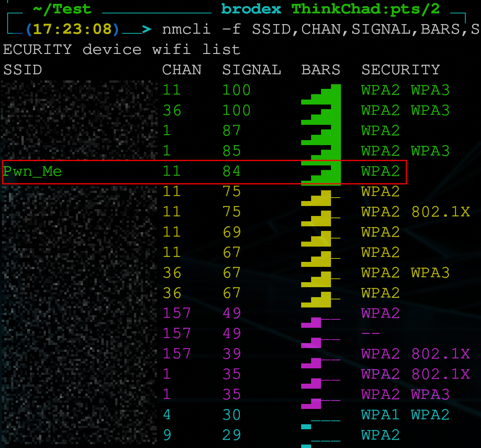481x448 pixels.
Task: Select signal value 69
Action: point(232,232)
